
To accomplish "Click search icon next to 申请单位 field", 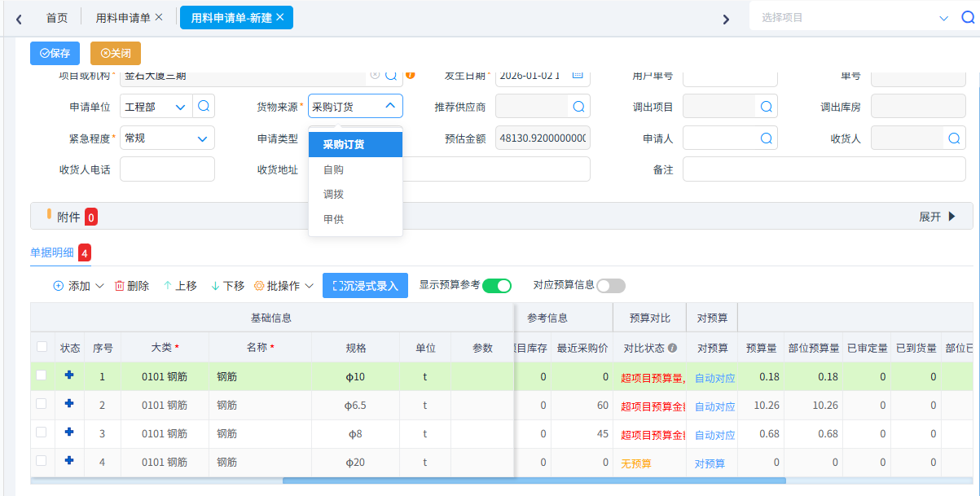I will coord(204,107).
